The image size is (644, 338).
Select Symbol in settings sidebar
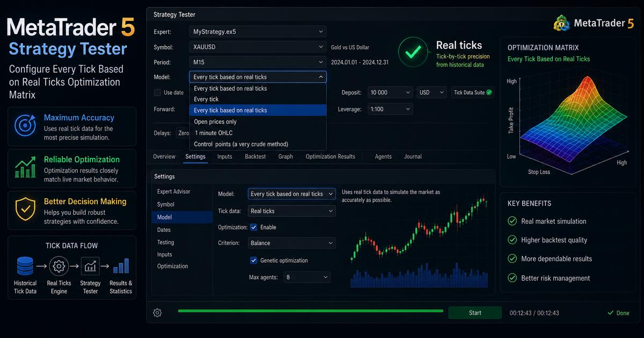tap(182, 204)
